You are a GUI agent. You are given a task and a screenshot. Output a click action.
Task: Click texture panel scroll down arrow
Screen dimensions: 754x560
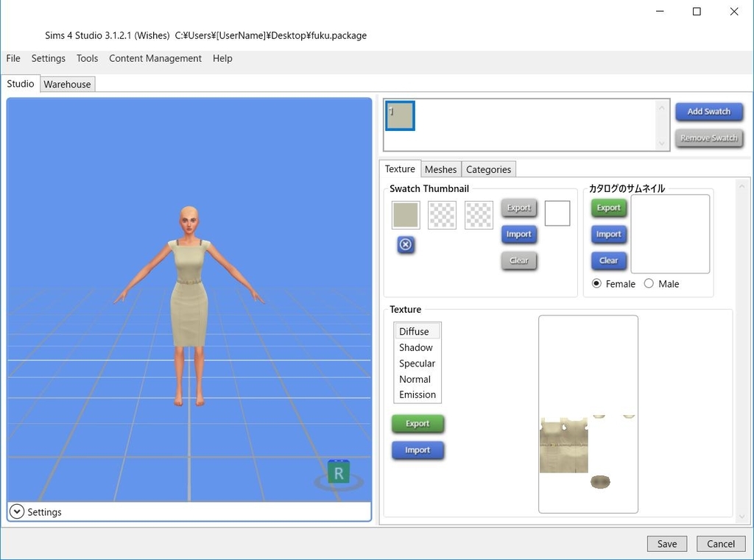pyautogui.click(x=741, y=517)
